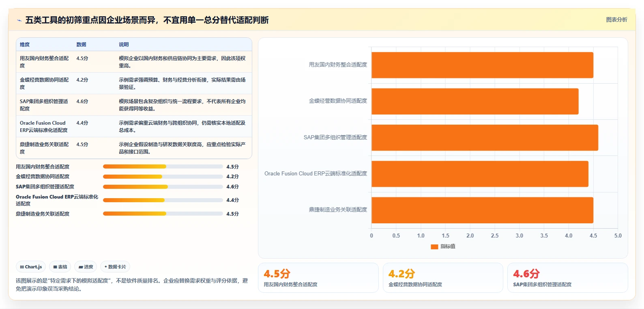Select the Chart.js chip
The width and height of the screenshot is (644, 309).
click(x=31, y=267)
